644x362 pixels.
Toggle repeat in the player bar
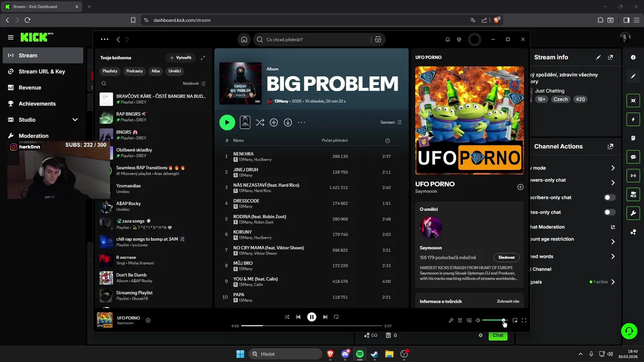click(337, 317)
